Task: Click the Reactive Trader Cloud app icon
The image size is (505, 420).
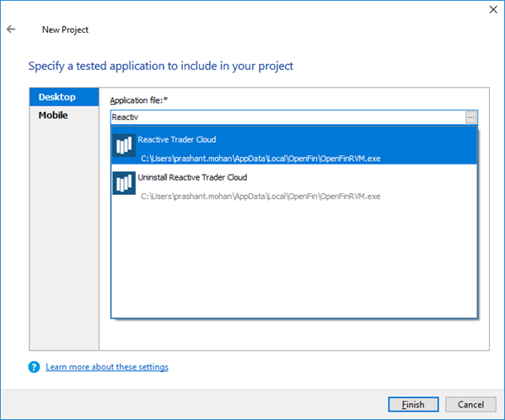Action: pyautogui.click(x=124, y=145)
